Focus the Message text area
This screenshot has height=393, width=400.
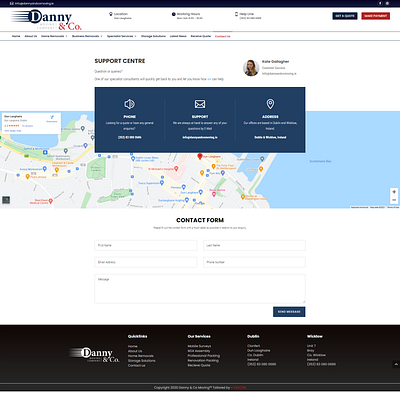pos(200,289)
